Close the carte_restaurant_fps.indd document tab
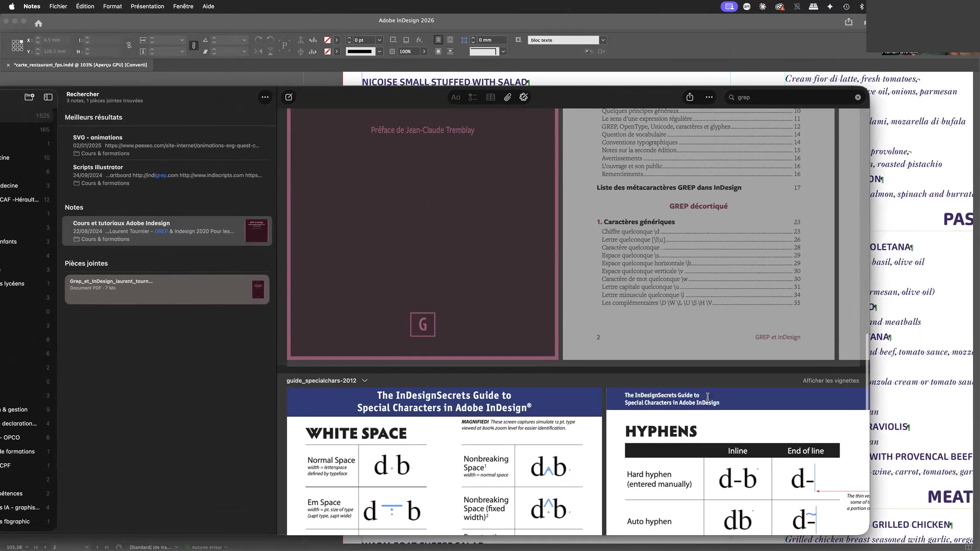The width and height of the screenshot is (980, 551). coord(8,65)
